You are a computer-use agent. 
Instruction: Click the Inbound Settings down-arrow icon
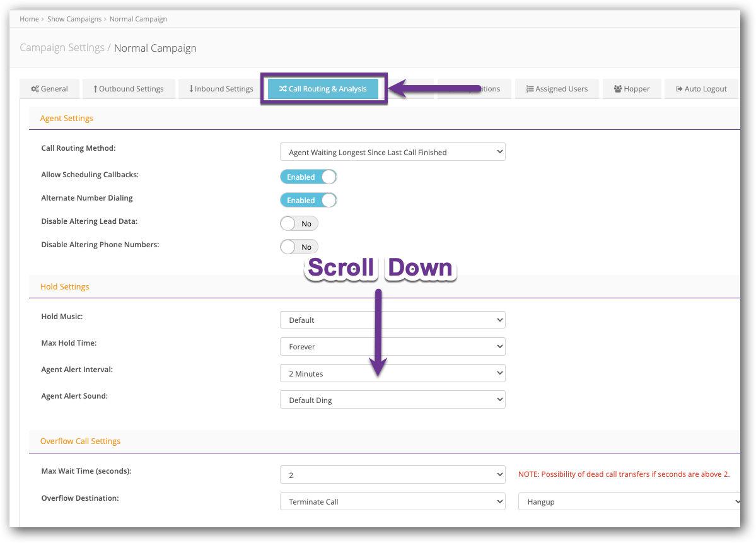[192, 89]
